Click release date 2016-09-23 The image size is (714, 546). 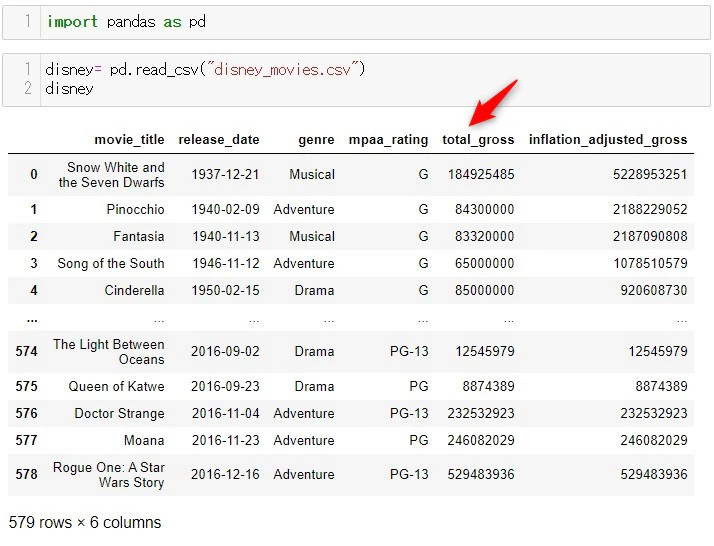pos(225,386)
